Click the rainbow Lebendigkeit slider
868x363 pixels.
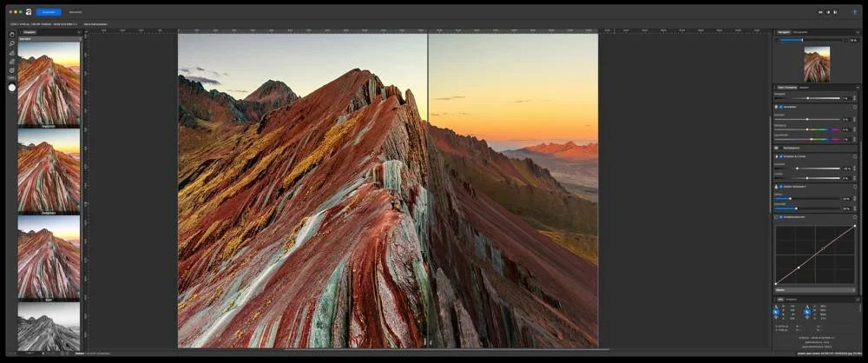click(807, 139)
